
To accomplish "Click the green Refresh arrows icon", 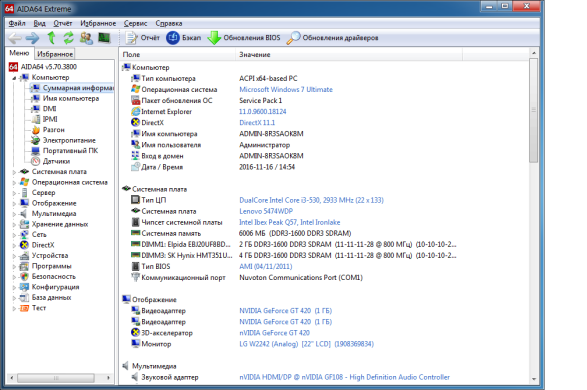I will point(69,37).
